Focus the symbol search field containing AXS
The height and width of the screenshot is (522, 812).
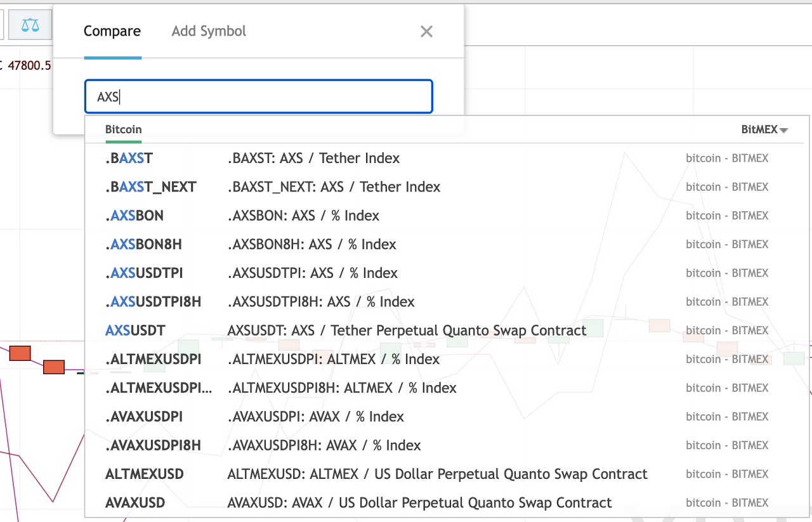pyautogui.click(x=259, y=96)
